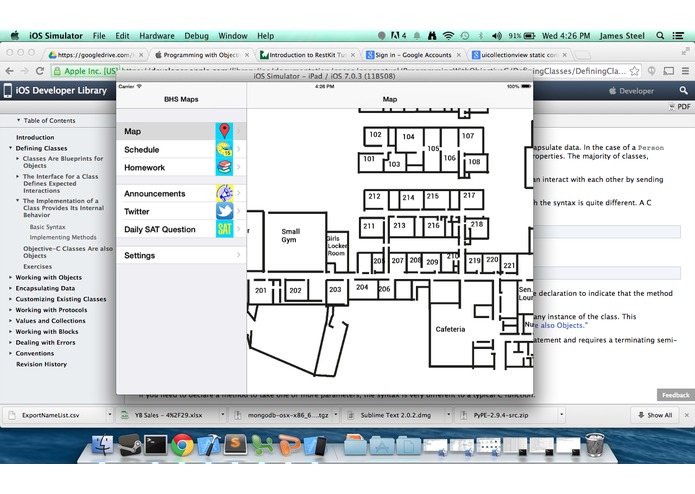695x494 pixels.
Task: Open Sublime Text 2.0.2.dmg download item
Action: pyautogui.click(x=395, y=415)
